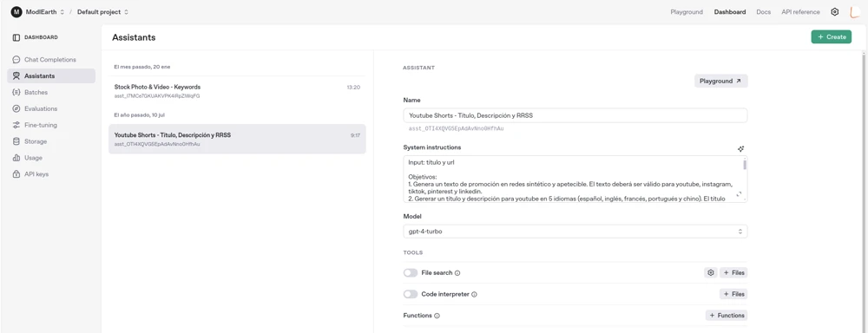Click the Usage bar chart icon

[16, 158]
